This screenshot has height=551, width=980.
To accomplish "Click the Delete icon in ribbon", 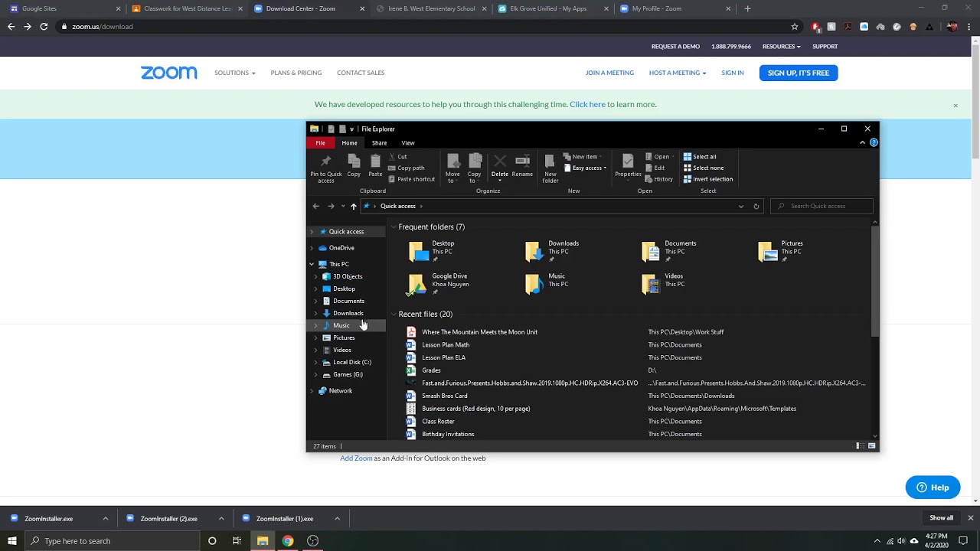I will (x=500, y=165).
